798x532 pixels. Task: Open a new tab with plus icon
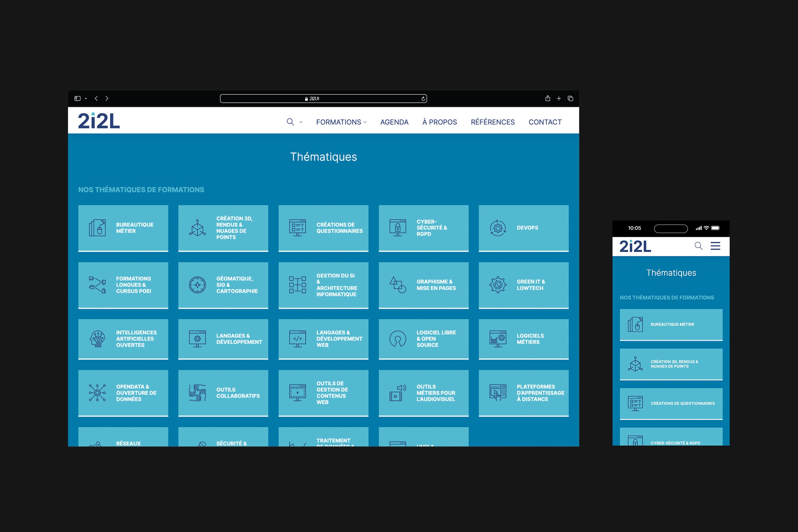click(559, 98)
